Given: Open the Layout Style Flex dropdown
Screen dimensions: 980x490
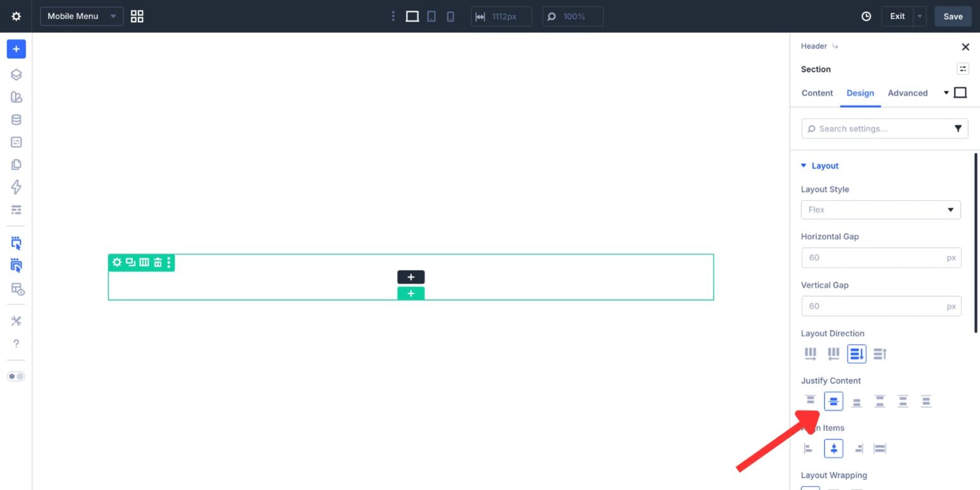Looking at the screenshot, I should tap(880, 210).
